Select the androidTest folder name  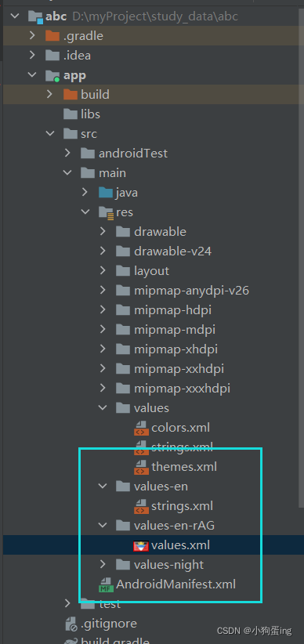pos(133,154)
